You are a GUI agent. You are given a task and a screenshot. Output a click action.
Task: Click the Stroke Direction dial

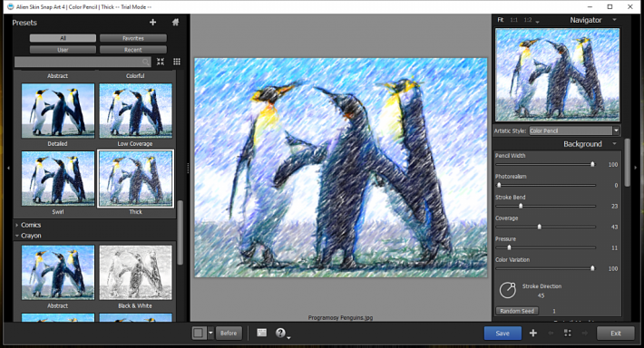click(x=508, y=290)
